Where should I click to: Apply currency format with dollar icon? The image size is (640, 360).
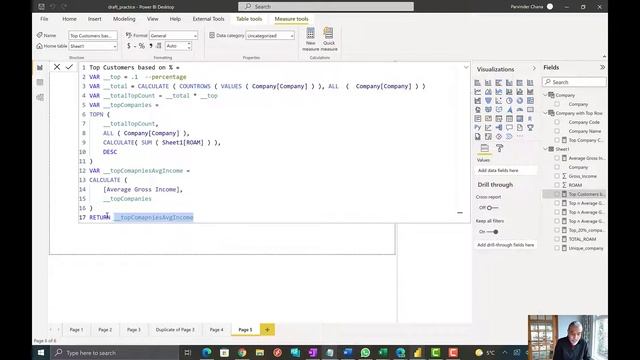129,46
